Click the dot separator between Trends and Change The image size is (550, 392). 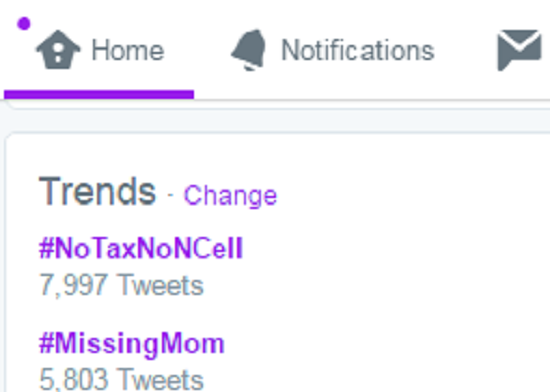[x=170, y=195]
